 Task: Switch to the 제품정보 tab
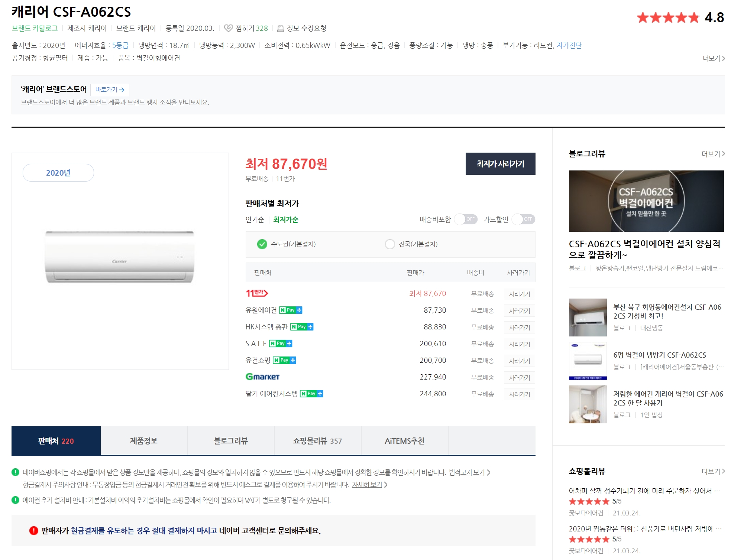click(x=144, y=441)
